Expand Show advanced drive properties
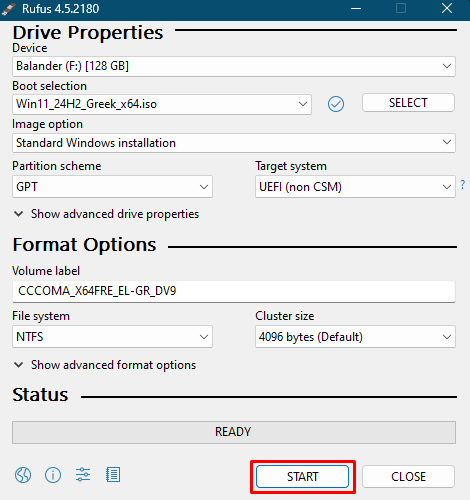 (107, 214)
